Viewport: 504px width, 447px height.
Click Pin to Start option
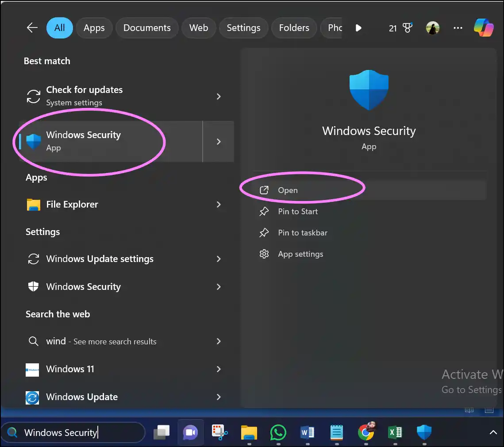click(369, 211)
